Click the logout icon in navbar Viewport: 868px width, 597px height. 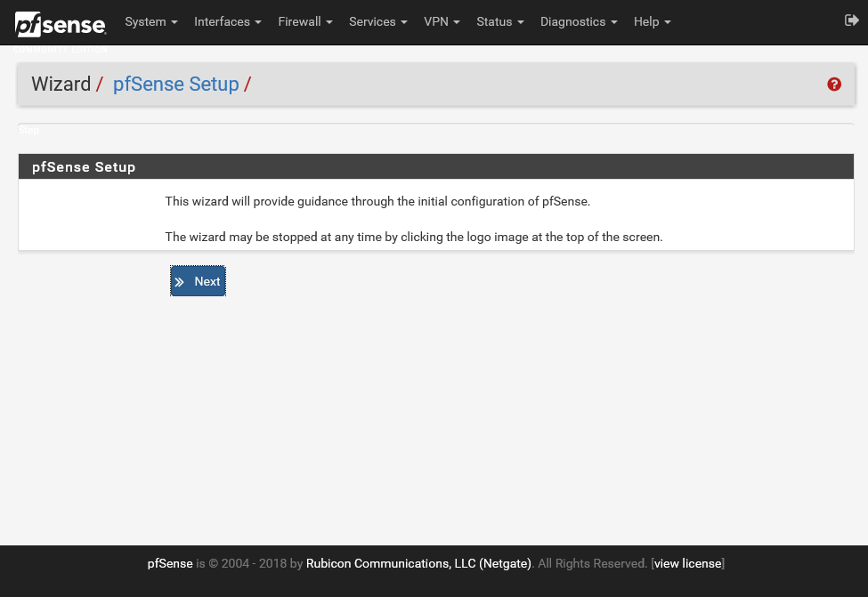tap(851, 20)
